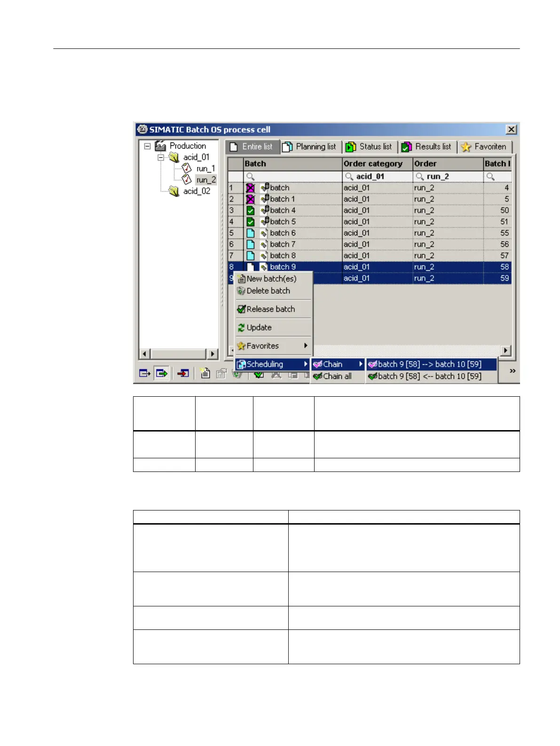Image resolution: width=560 pixels, height=746 pixels.
Task: Click the completed status icon of batch 5
Action: pos(250,222)
